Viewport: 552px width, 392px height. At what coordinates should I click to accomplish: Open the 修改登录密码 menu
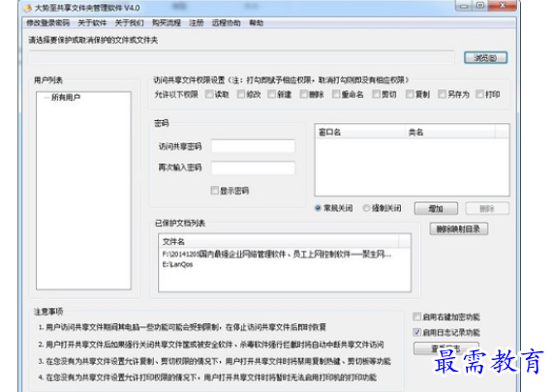coord(47,23)
